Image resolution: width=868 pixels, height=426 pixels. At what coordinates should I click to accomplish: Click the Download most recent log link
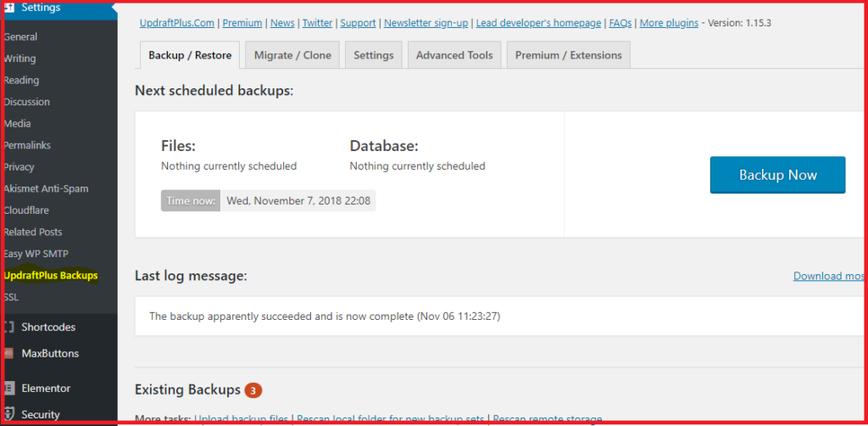click(x=829, y=276)
